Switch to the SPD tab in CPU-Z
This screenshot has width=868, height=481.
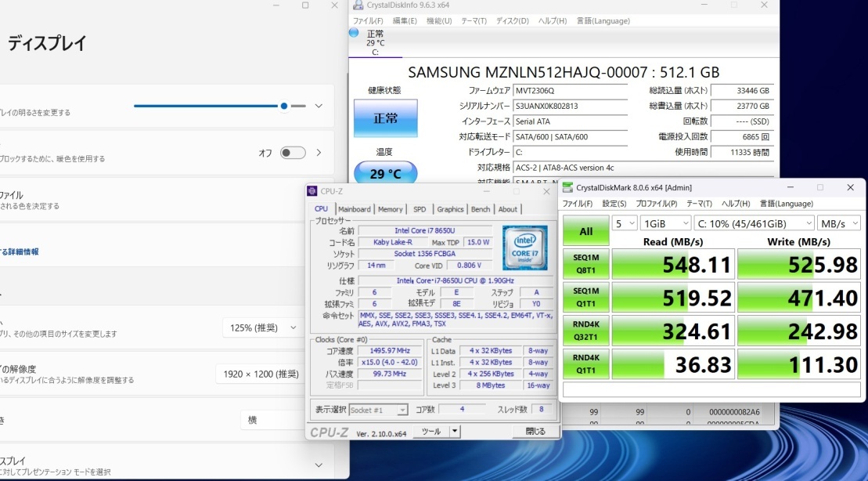pos(420,209)
